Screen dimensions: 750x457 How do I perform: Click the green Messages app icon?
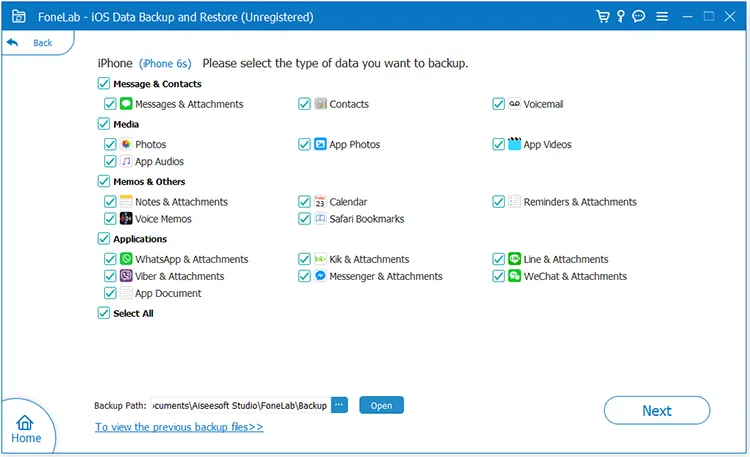pos(126,103)
